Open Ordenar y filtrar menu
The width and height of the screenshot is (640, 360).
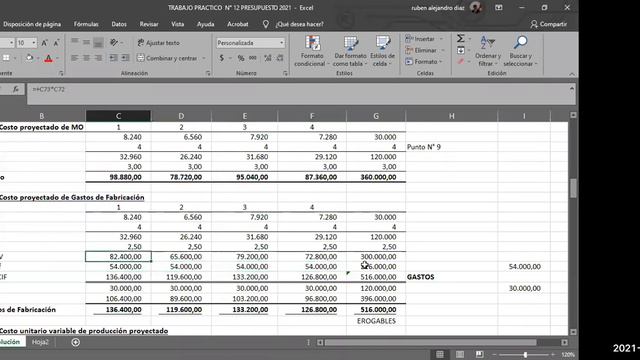488,51
